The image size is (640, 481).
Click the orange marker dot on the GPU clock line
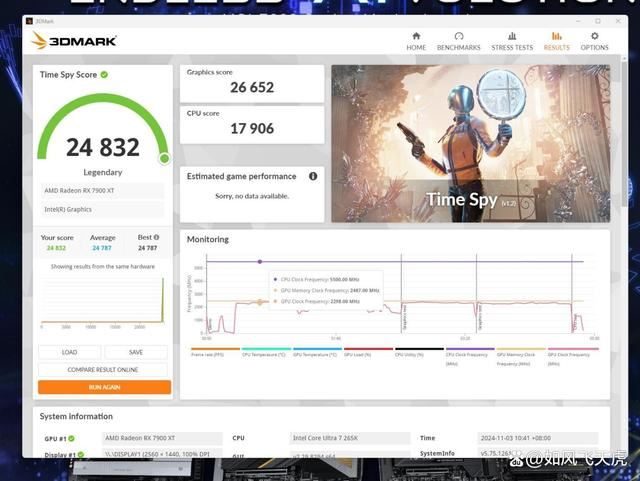260,302
